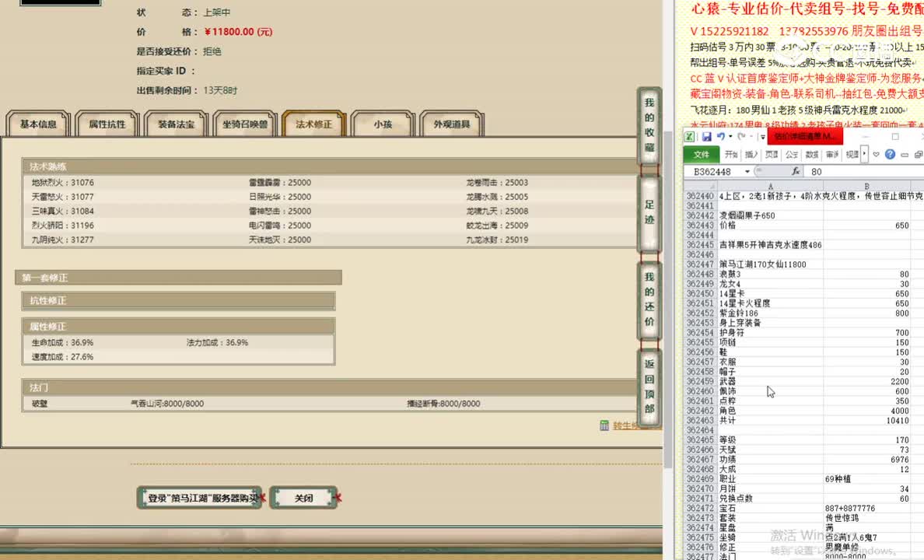Click the Undo arrow icon in Excel

pyautogui.click(x=721, y=136)
